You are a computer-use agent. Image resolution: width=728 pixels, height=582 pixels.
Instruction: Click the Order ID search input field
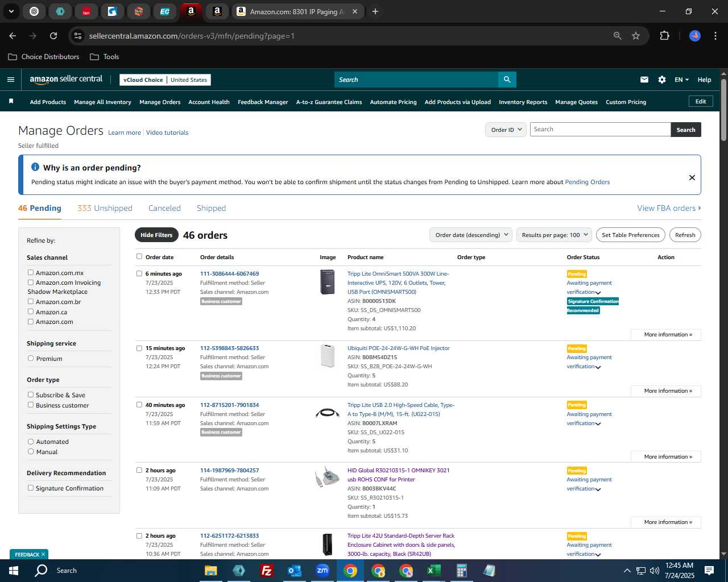(600, 130)
